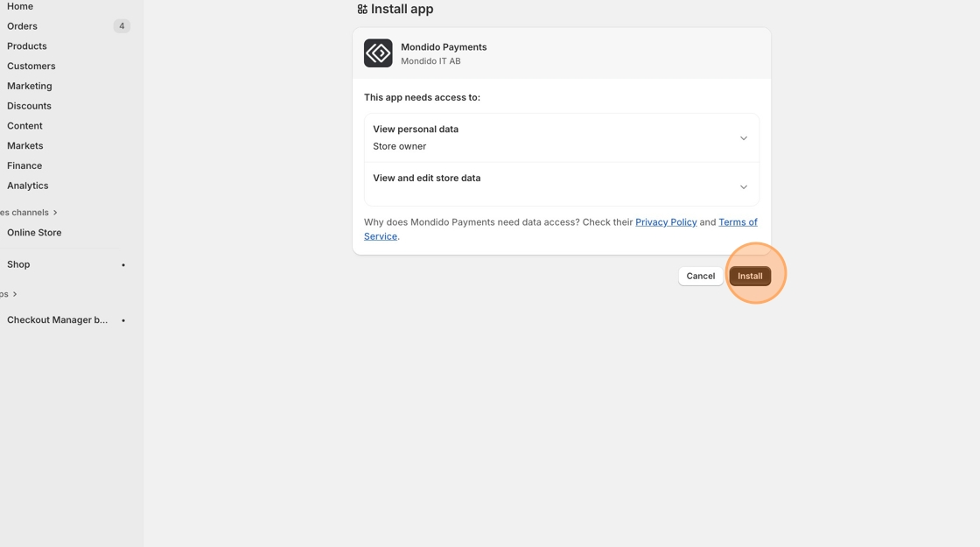980x547 pixels.
Task: Open Orders in the sidebar
Action: click(22, 26)
